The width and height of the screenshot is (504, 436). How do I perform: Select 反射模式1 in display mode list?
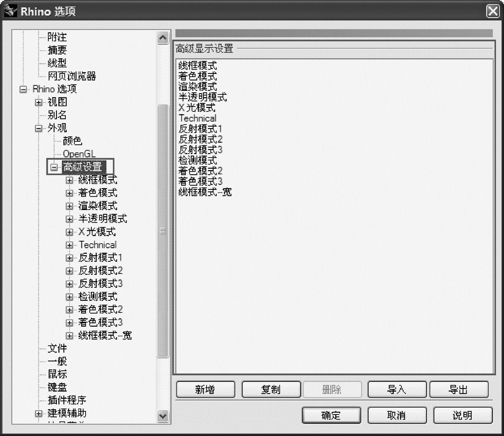coord(200,129)
